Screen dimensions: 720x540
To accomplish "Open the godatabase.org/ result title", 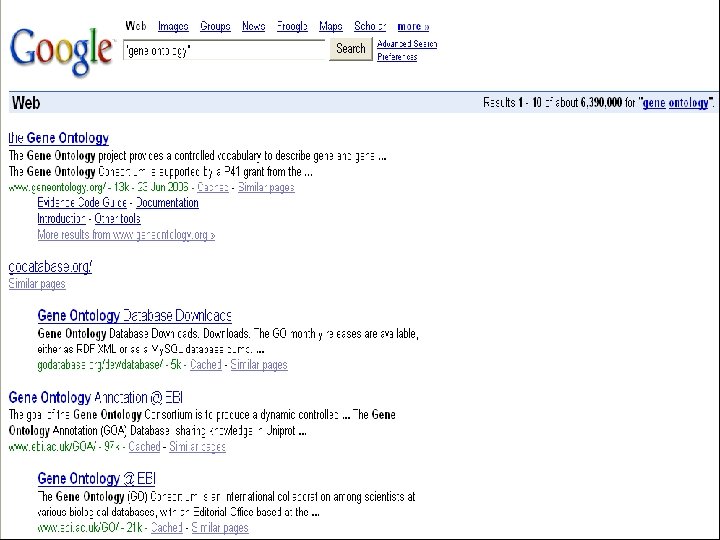I will 50,267.
